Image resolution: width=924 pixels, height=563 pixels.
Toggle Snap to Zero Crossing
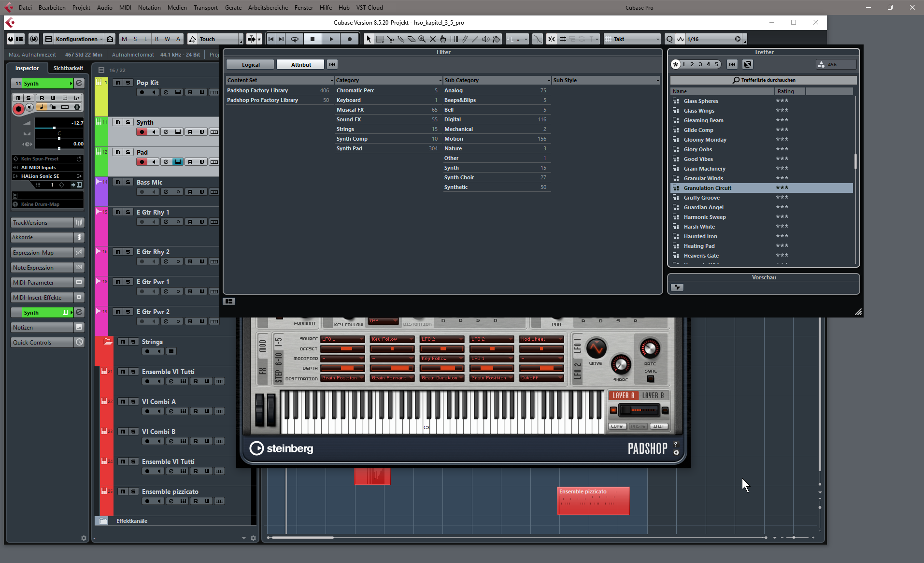click(x=537, y=39)
